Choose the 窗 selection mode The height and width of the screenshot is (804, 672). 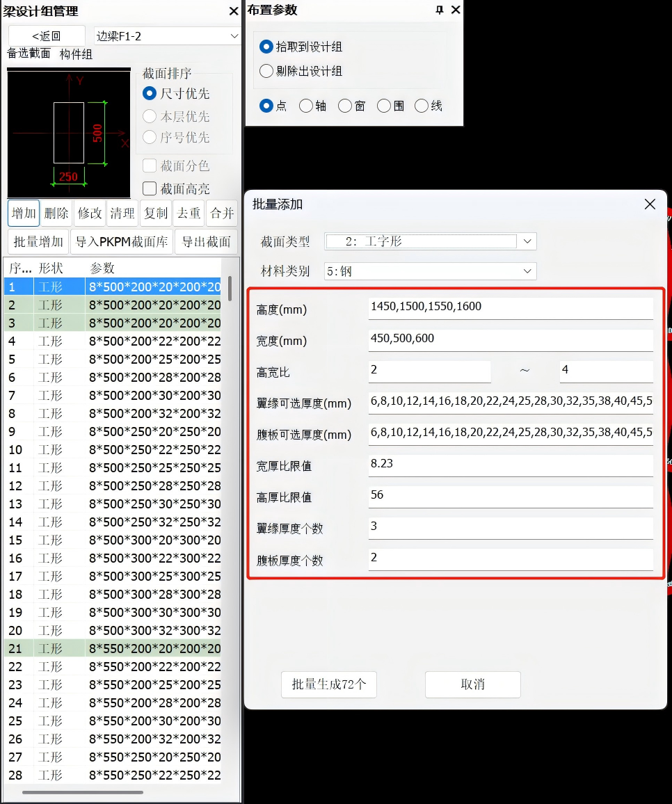coord(345,106)
